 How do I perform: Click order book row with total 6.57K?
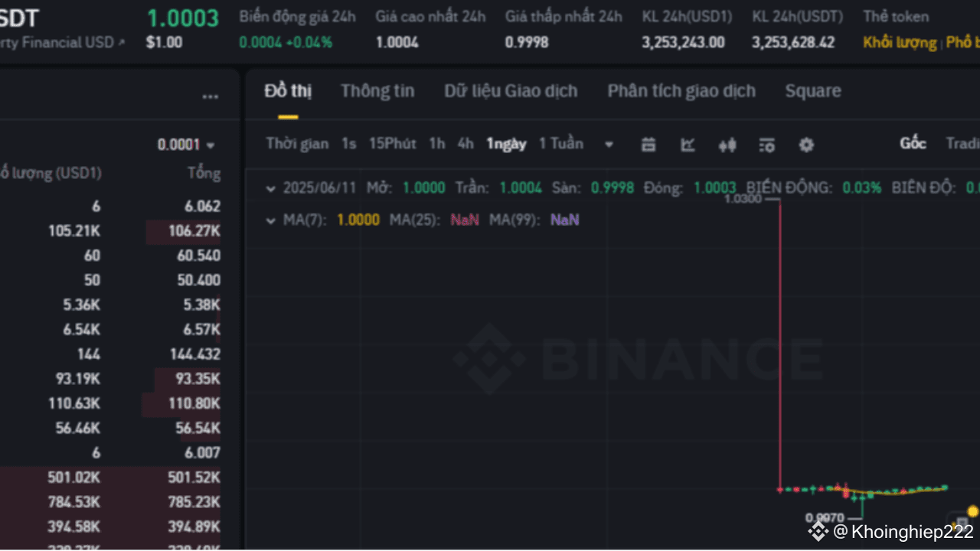(x=110, y=330)
